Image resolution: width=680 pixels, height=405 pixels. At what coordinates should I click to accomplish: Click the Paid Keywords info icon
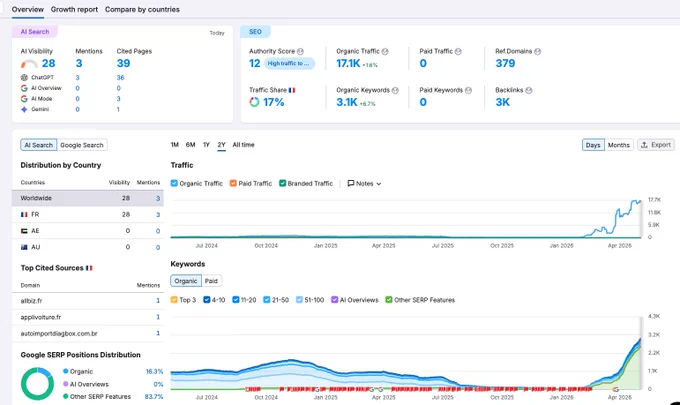coord(468,90)
